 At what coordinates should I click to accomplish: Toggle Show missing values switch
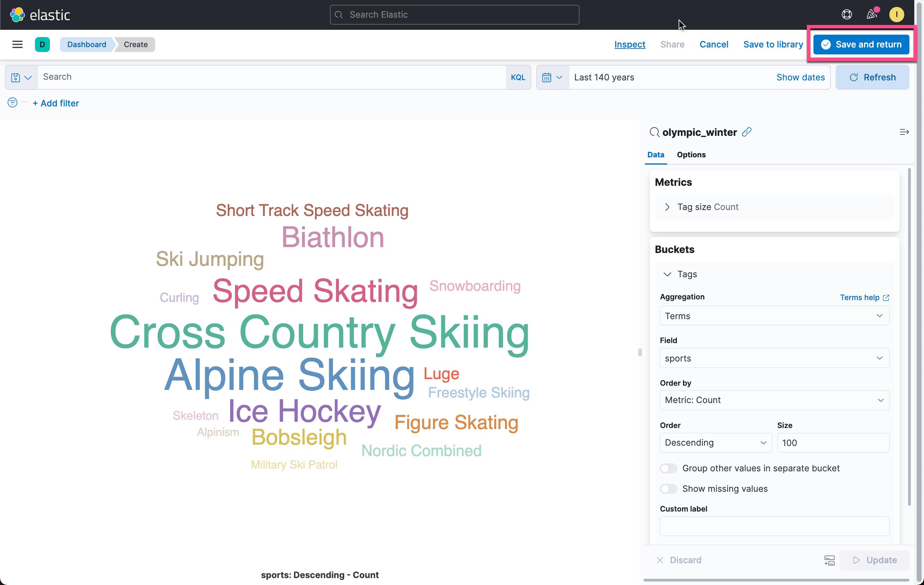tap(669, 489)
